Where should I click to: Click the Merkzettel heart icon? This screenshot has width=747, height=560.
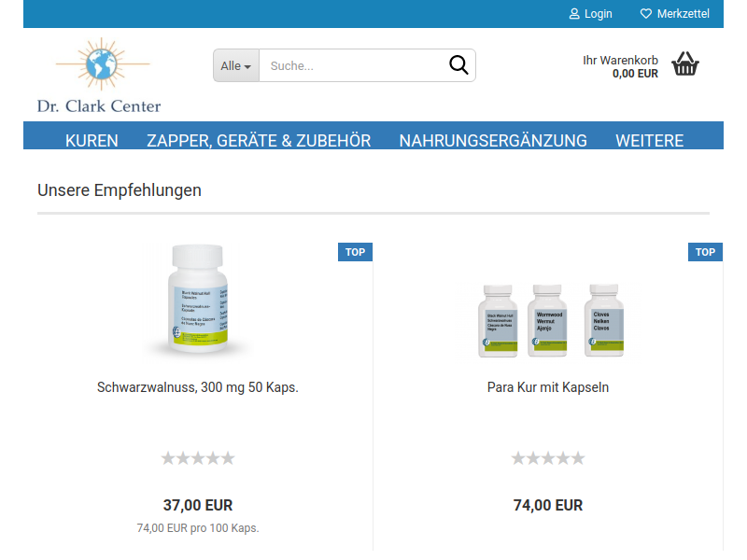[645, 14]
